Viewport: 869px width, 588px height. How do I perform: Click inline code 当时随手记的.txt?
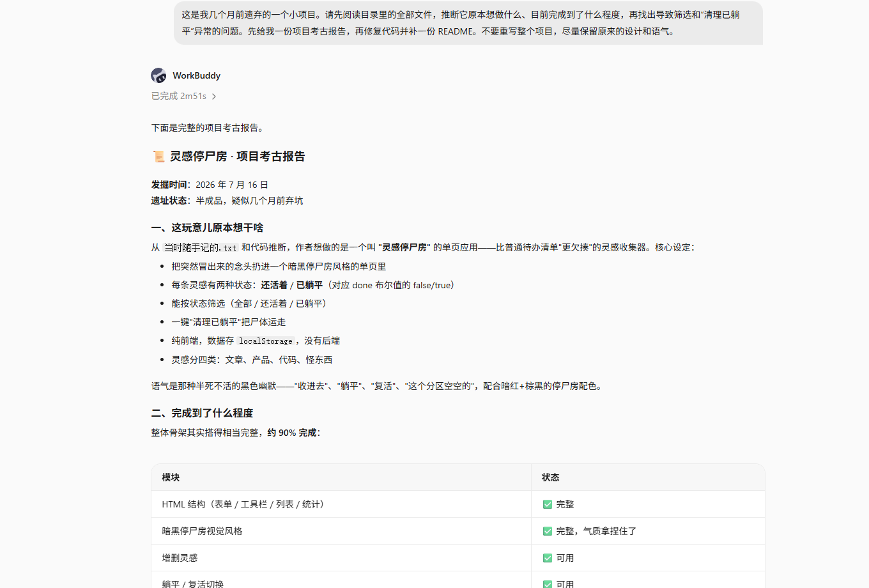coord(201,247)
